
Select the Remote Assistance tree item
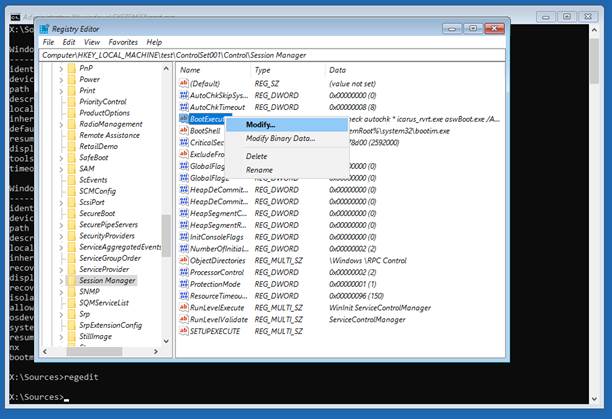pyautogui.click(x=109, y=135)
